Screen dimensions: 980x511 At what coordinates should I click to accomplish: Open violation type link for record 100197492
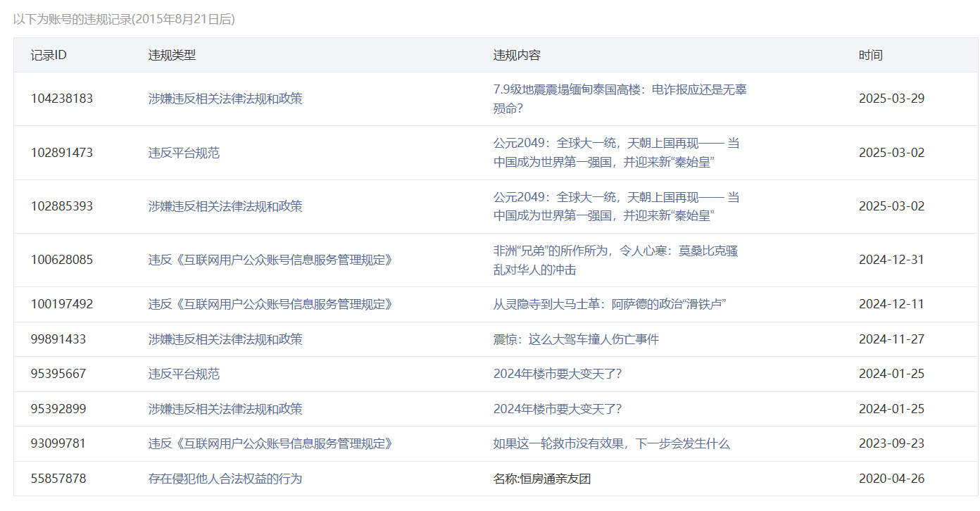pyautogui.click(x=270, y=304)
